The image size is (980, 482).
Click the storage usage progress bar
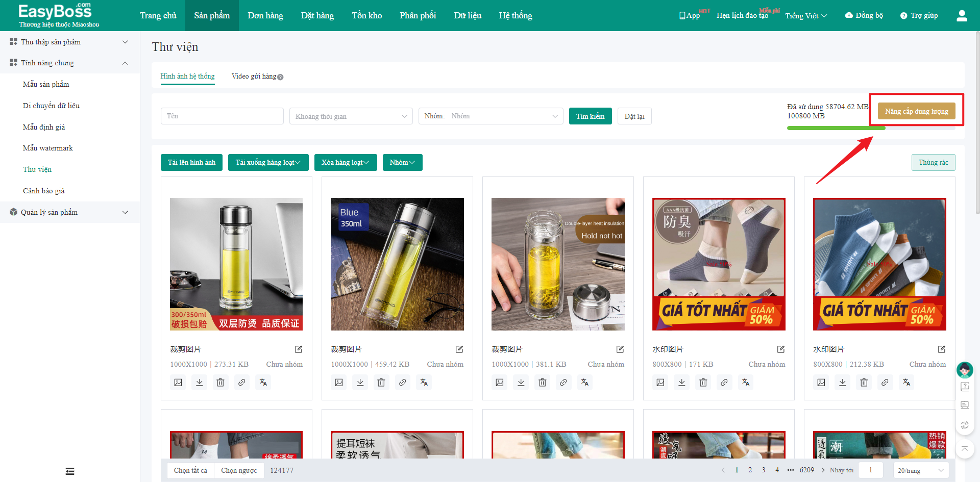click(871, 128)
